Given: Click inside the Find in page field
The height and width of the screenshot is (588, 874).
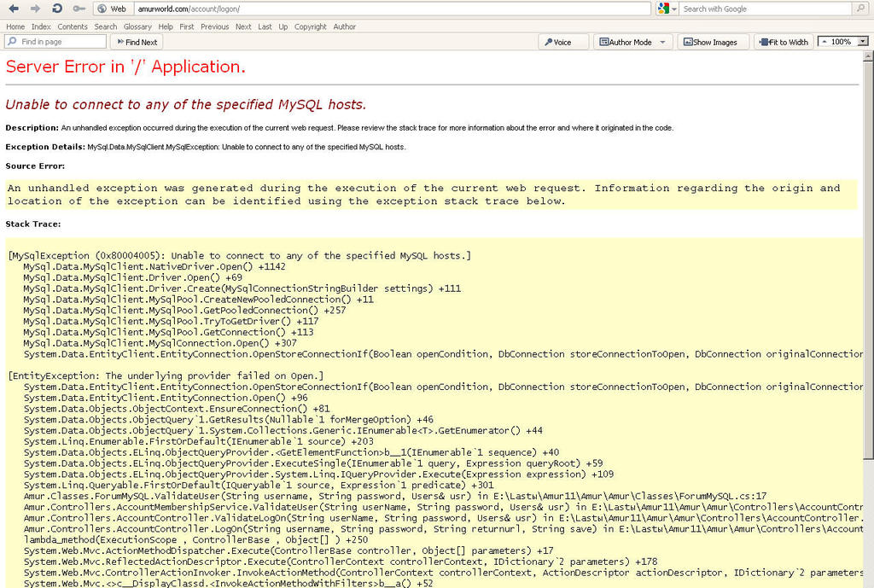Looking at the screenshot, I should (60, 41).
